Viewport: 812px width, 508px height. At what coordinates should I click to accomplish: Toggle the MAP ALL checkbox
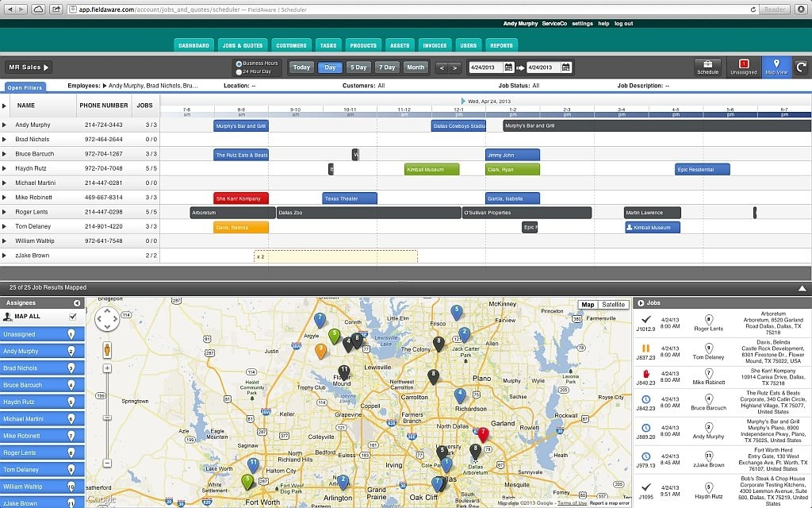[72, 316]
